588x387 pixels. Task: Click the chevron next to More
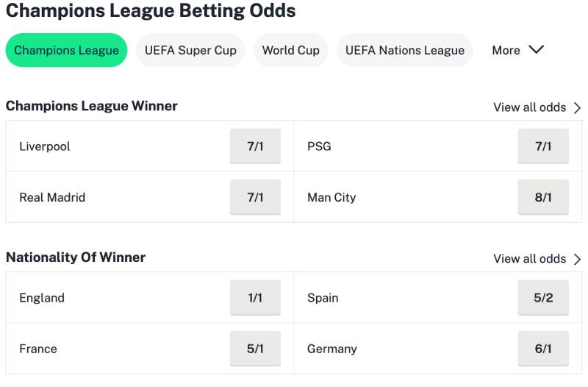coord(536,49)
